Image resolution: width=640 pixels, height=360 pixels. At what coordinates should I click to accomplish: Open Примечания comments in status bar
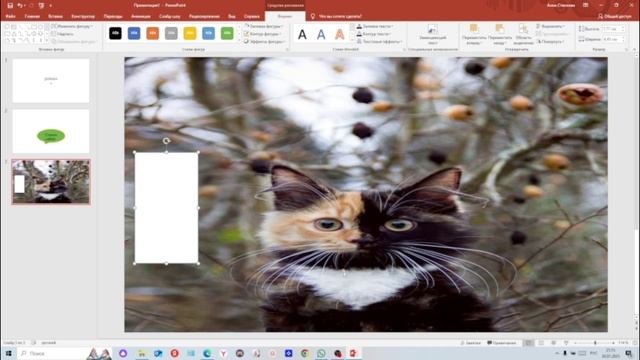pos(501,343)
